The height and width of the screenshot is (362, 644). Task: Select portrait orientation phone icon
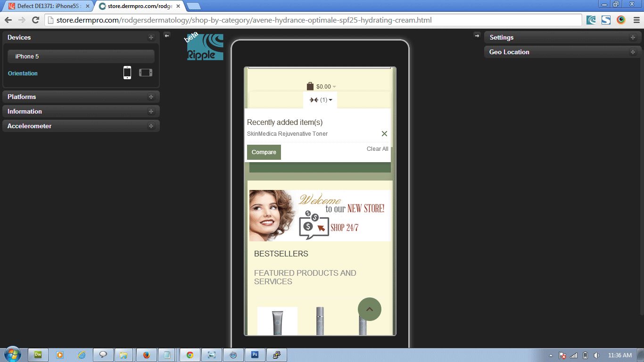coord(127,73)
